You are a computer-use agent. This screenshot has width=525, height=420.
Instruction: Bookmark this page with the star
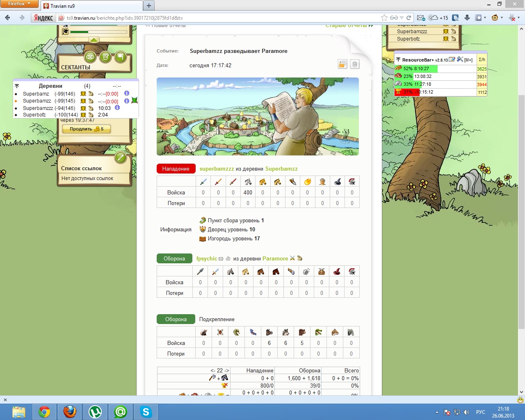tap(384, 18)
